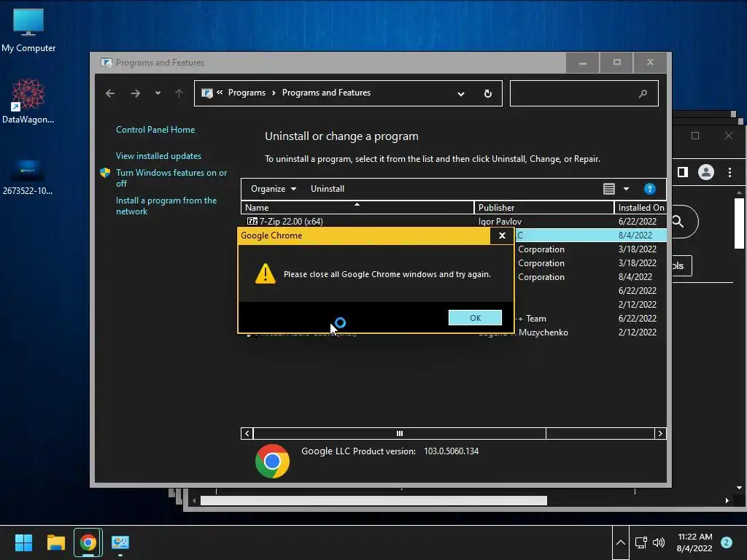Expand the view options dropdown arrow
The height and width of the screenshot is (560, 747).
[626, 189]
